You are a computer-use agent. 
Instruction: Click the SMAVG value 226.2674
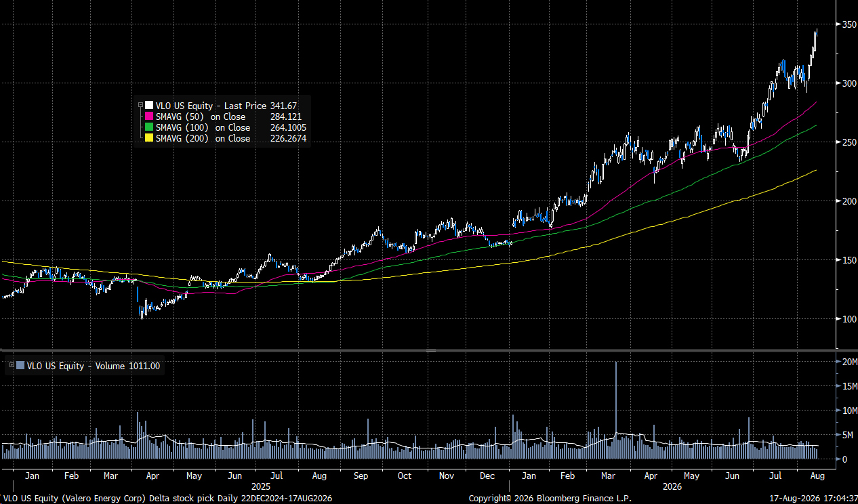point(287,138)
